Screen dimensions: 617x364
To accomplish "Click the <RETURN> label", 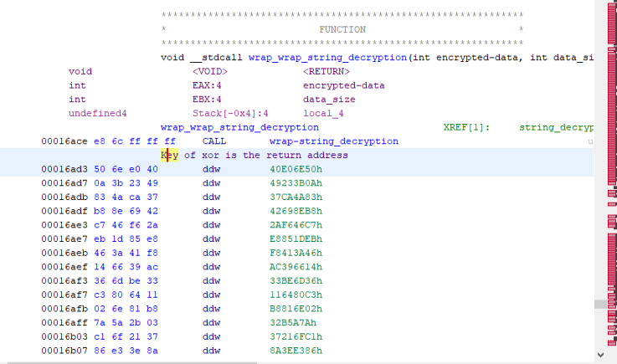I will click(326, 72).
